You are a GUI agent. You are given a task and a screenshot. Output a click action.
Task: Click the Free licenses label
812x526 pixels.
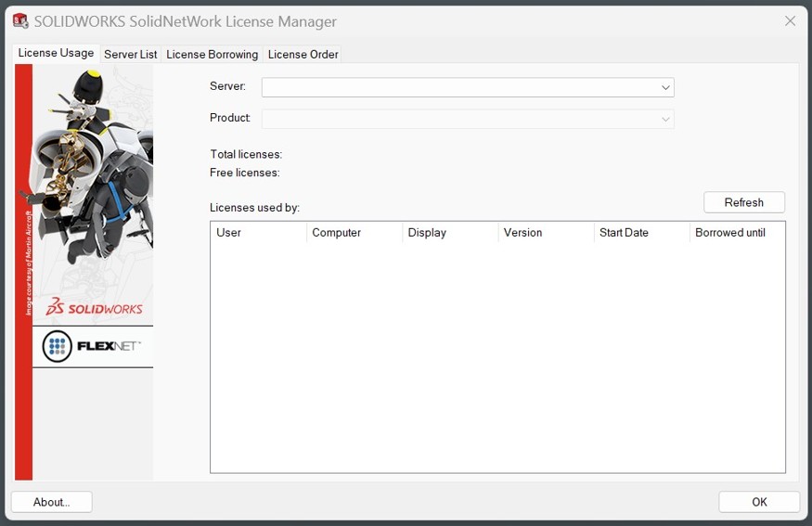[x=244, y=173]
